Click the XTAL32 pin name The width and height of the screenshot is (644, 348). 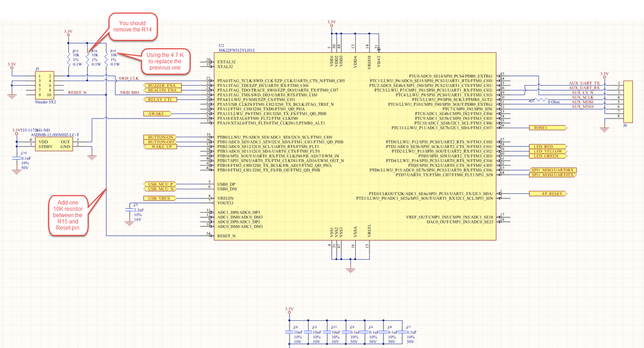point(225,66)
